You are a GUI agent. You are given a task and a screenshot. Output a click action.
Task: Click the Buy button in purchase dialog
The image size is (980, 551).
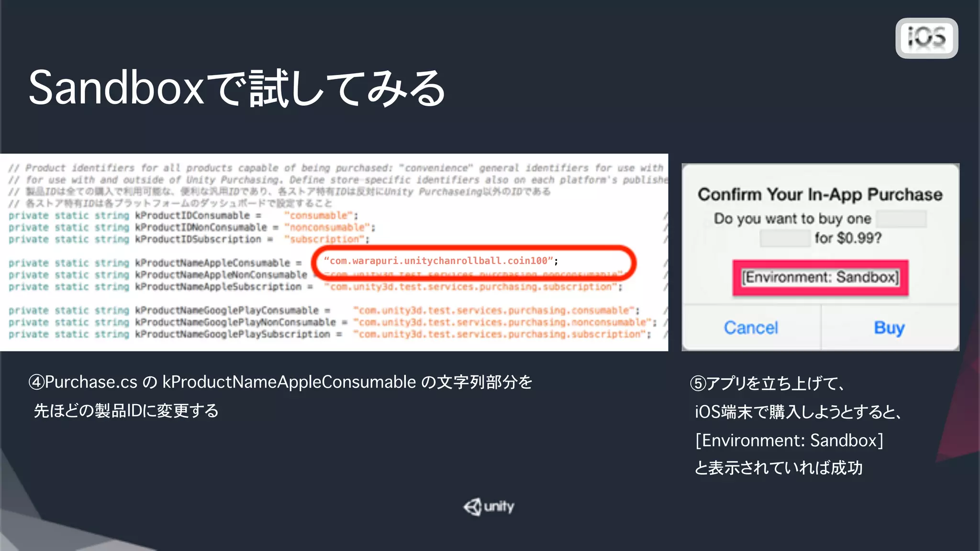pos(889,328)
